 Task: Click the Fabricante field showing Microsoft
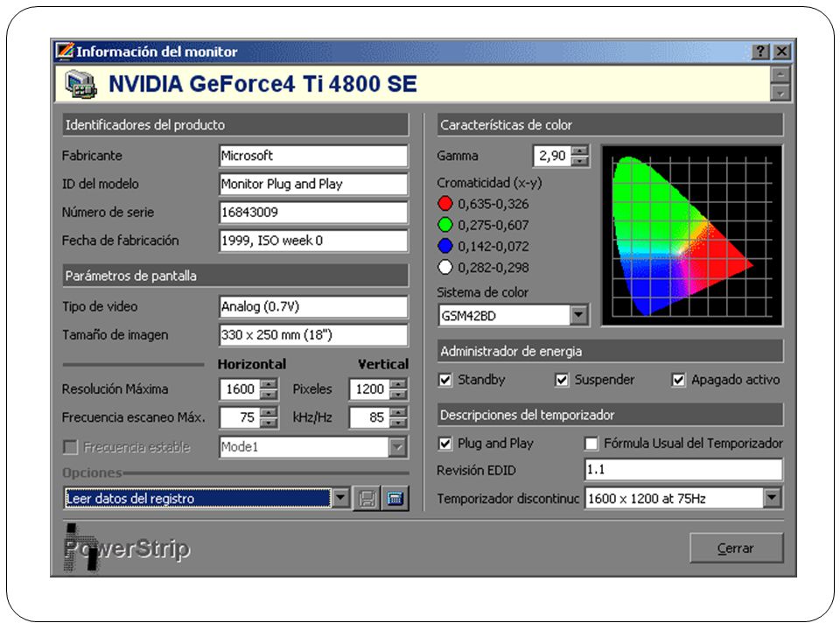pos(313,156)
